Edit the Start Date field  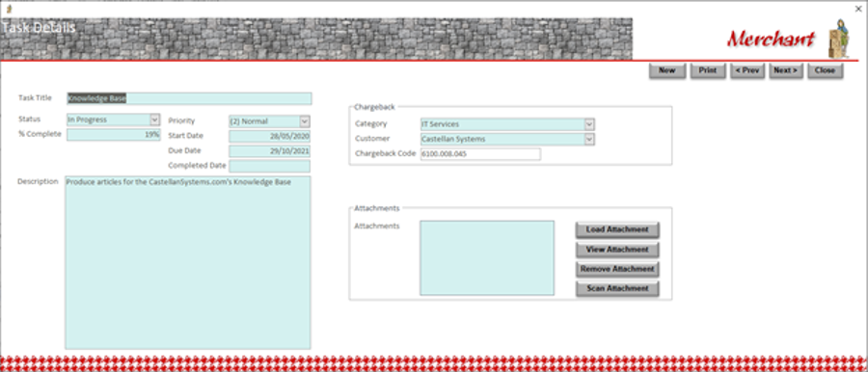(270, 136)
